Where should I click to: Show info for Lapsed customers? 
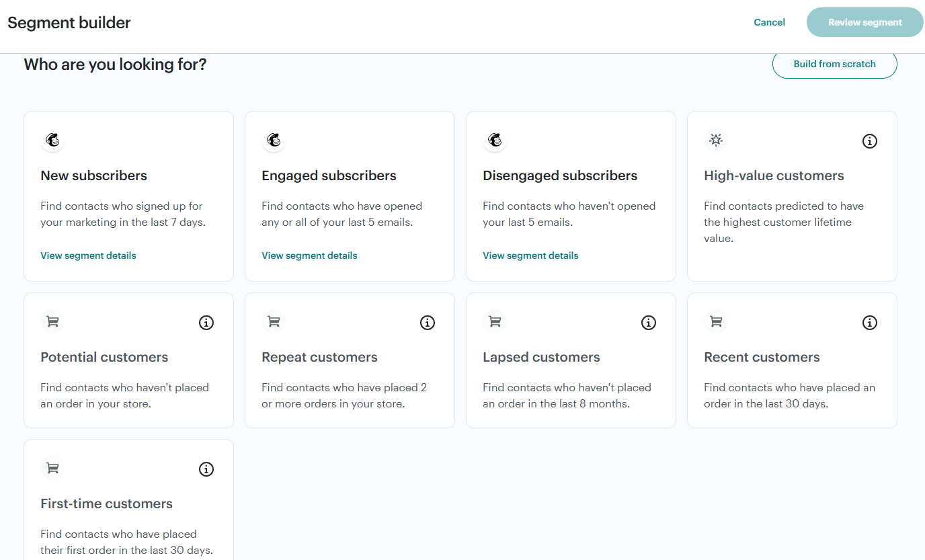(x=649, y=323)
